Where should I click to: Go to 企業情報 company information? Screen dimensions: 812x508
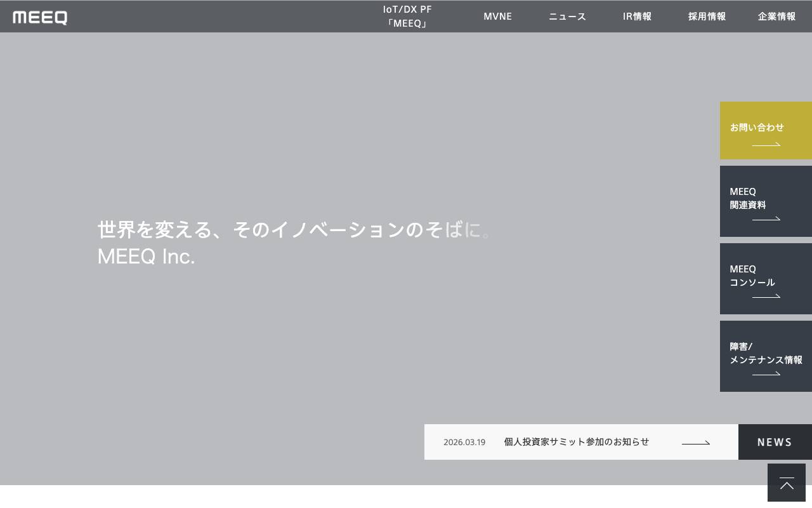pyautogui.click(x=776, y=17)
